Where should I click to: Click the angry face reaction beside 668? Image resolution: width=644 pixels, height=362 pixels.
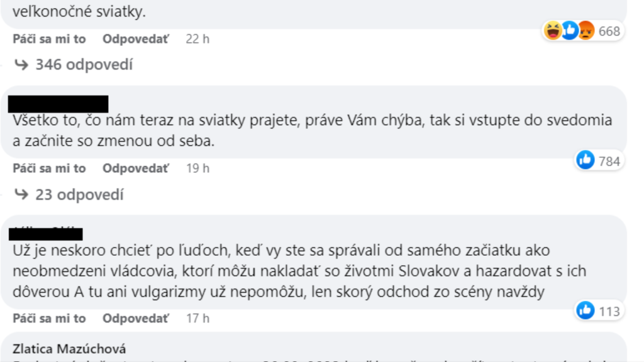[x=586, y=30]
